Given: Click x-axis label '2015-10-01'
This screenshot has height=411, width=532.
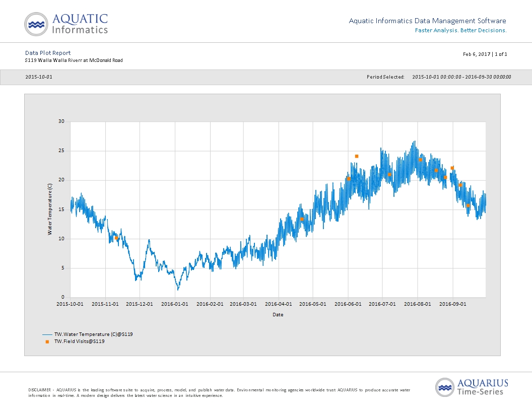Looking at the screenshot, I should 70,304.
